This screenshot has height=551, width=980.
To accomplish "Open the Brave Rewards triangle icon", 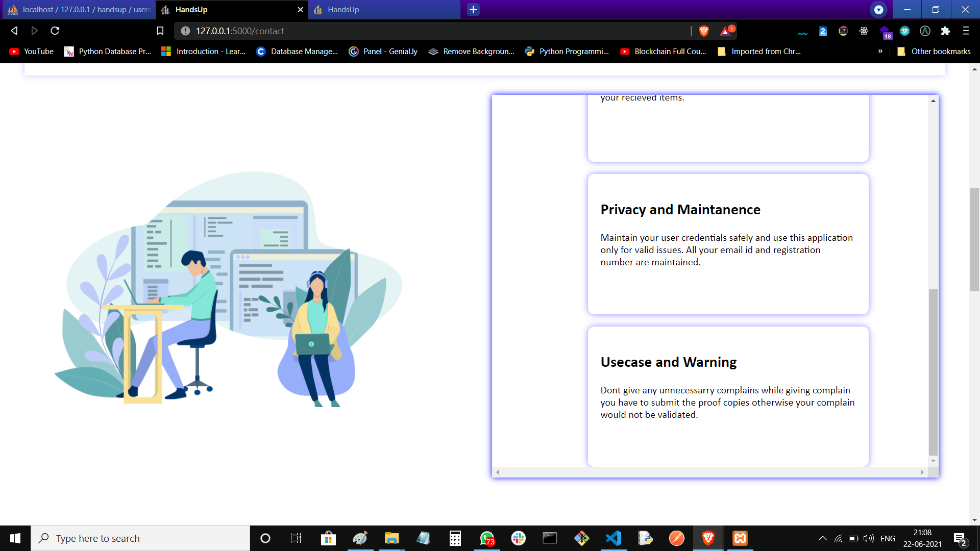I will click(726, 31).
